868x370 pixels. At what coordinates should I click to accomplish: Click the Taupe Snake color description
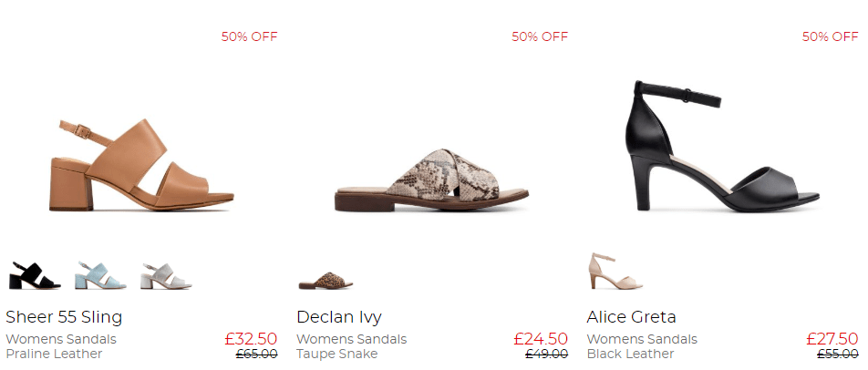pyautogui.click(x=337, y=355)
